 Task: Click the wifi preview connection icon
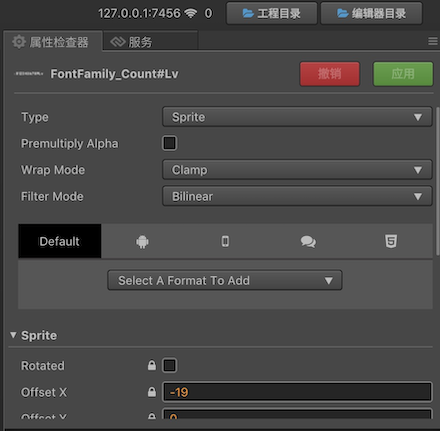coord(191,13)
